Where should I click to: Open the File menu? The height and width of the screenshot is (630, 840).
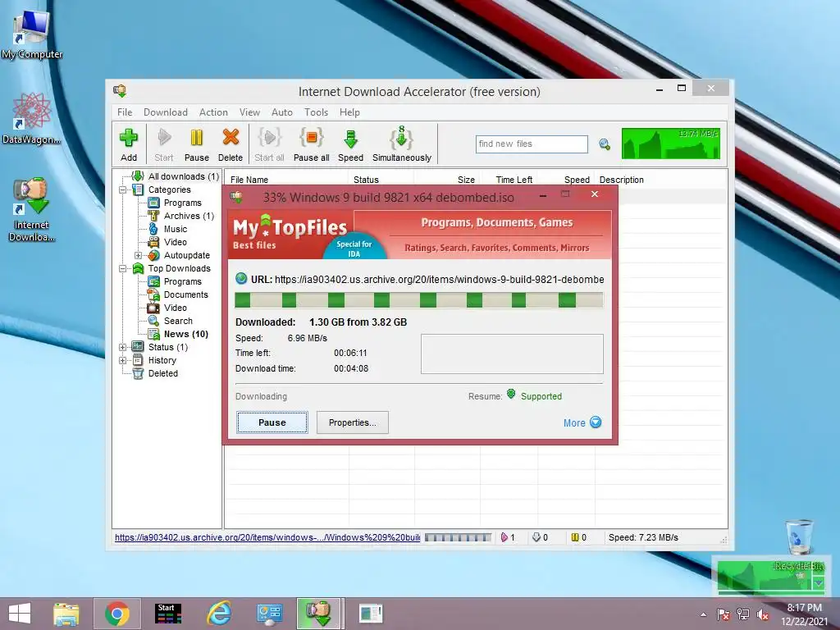point(125,112)
